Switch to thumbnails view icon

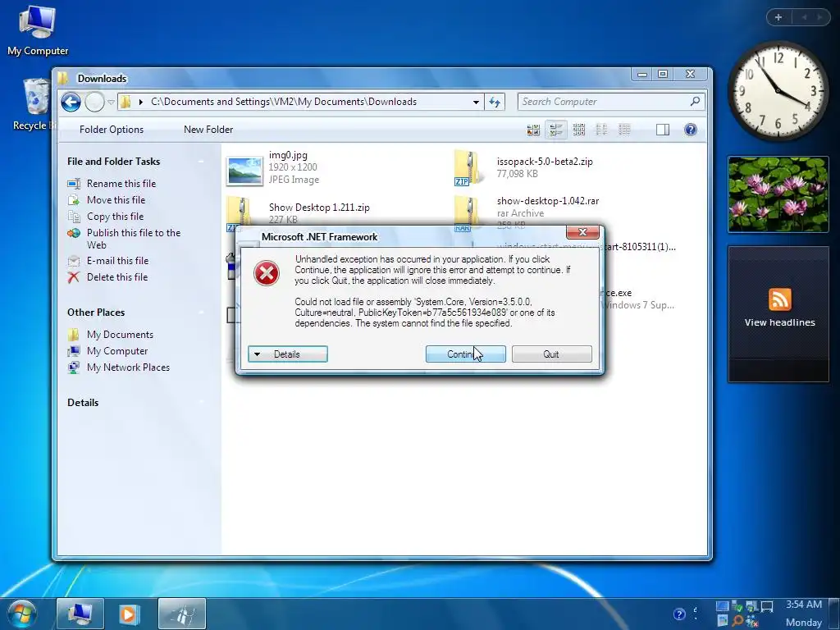click(x=533, y=130)
